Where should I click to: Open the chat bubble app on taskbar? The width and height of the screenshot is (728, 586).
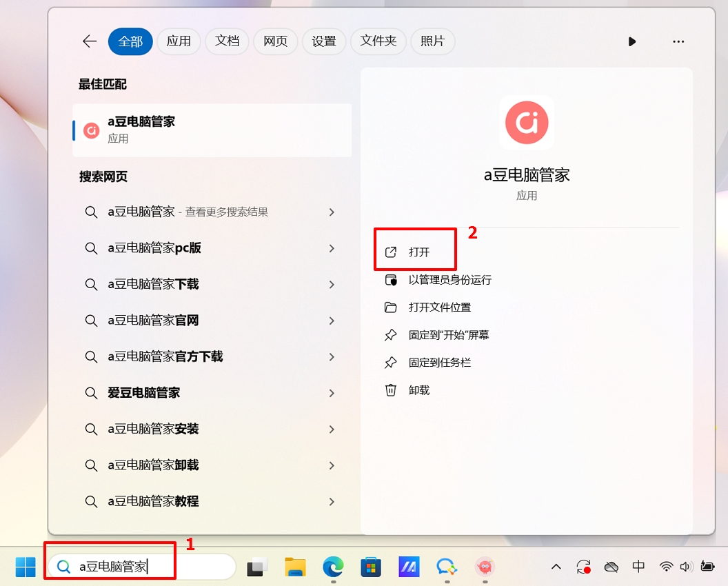pyautogui.click(x=447, y=567)
